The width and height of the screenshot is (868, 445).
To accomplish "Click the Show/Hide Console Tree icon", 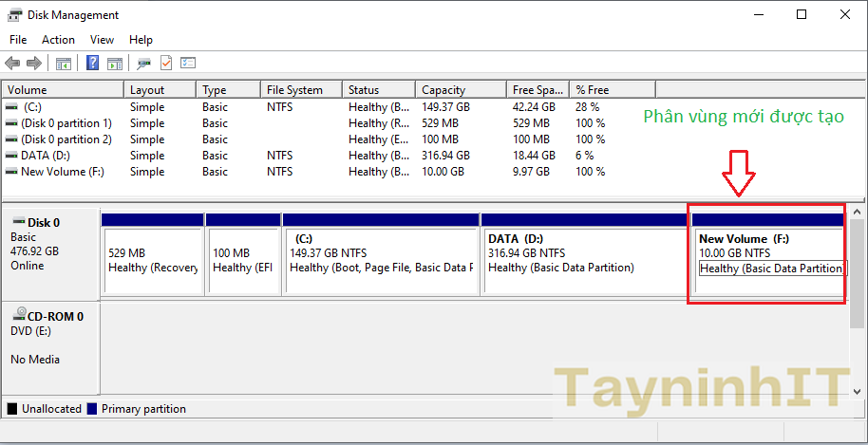I will pyautogui.click(x=64, y=64).
